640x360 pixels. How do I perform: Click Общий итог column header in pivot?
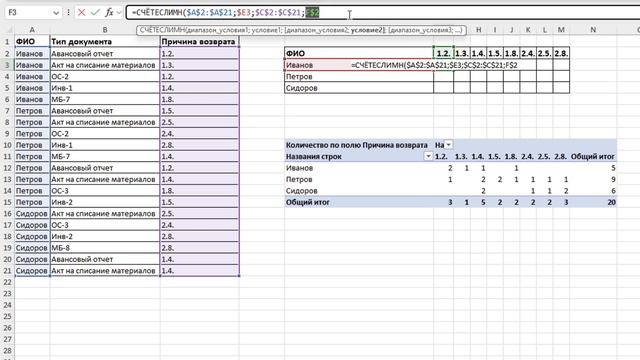pos(593,156)
